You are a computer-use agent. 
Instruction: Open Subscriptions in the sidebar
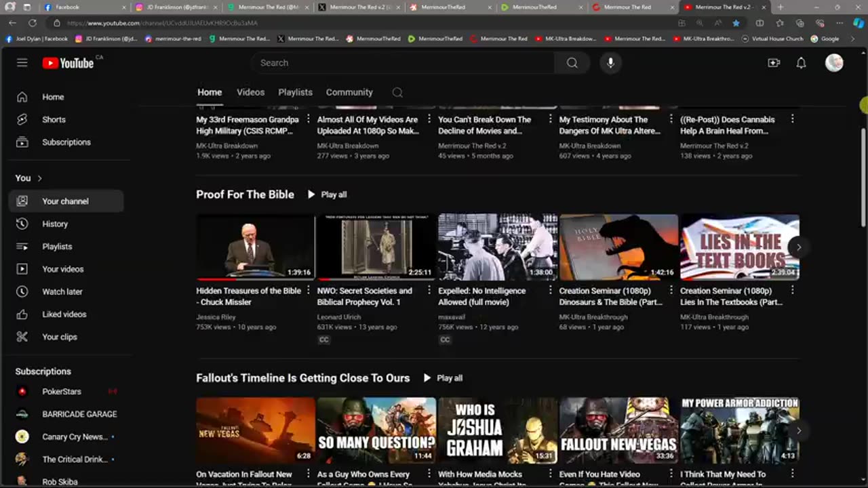point(66,142)
